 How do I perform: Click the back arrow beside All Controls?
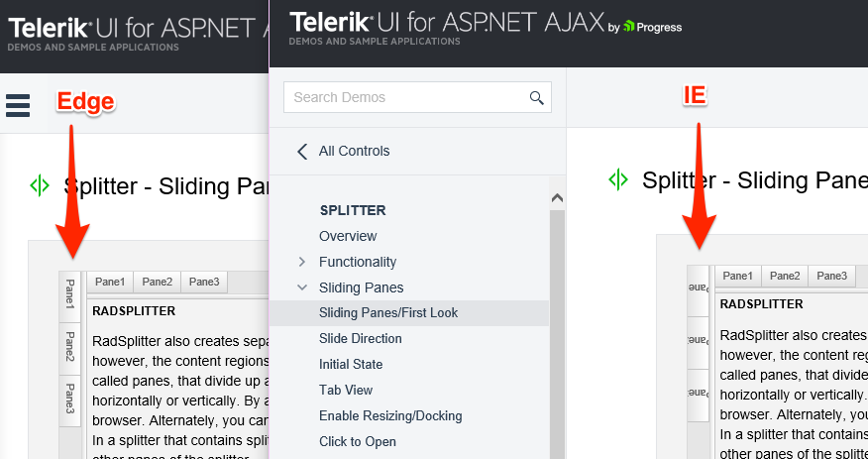pos(302,152)
